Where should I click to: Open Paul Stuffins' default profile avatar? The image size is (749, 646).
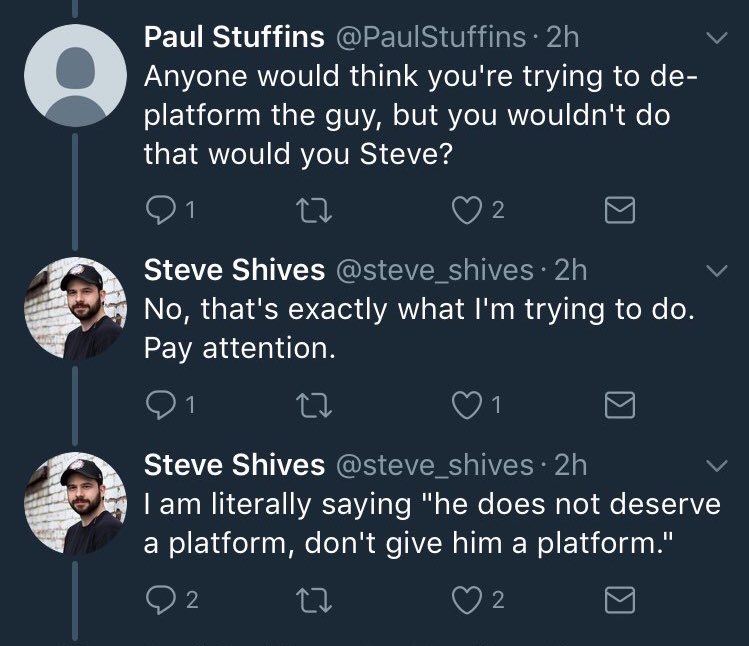tap(75, 75)
